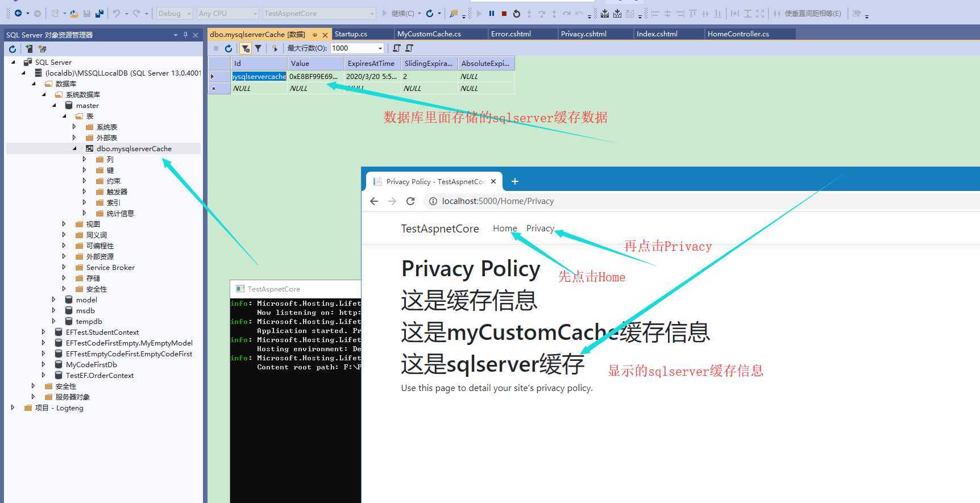Image resolution: width=980 pixels, height=503 pixels.
Task: Click the browser back arrow
Action: 374,201
